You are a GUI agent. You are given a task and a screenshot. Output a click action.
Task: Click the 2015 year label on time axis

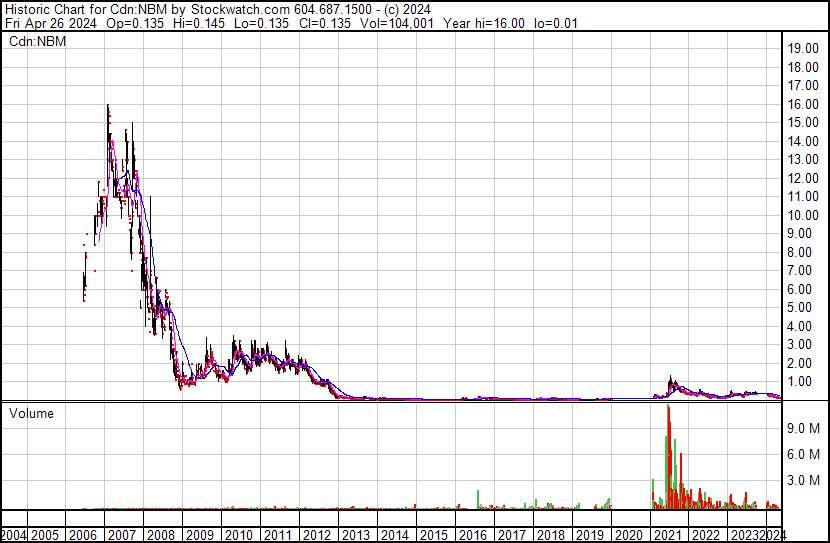[434, 535]
